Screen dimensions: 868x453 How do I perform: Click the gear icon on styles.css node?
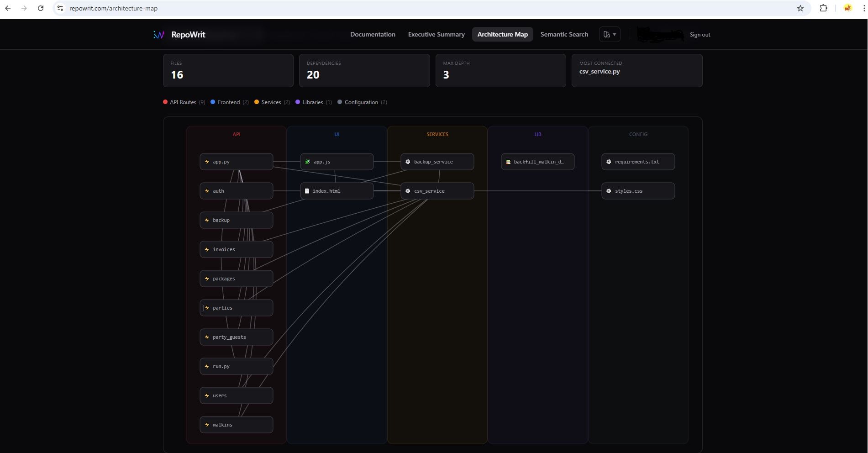tap(609, 191)
